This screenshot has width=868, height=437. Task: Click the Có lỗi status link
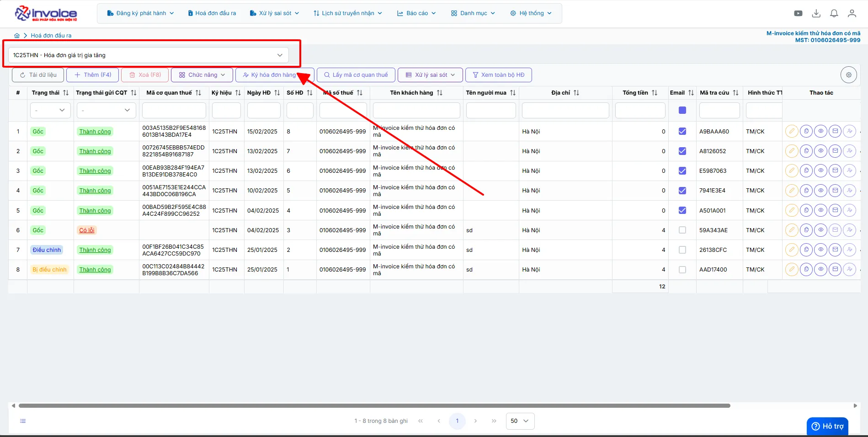pos(87,230)
